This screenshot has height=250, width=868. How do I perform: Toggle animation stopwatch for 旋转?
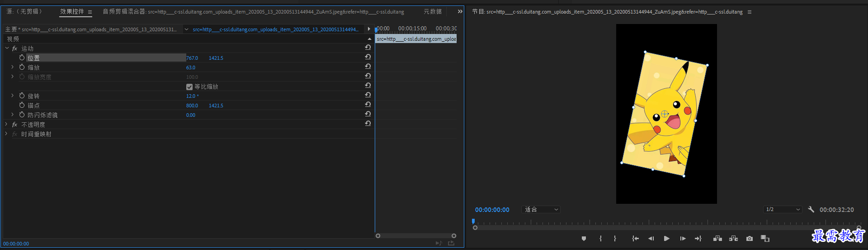coord(22,96)
